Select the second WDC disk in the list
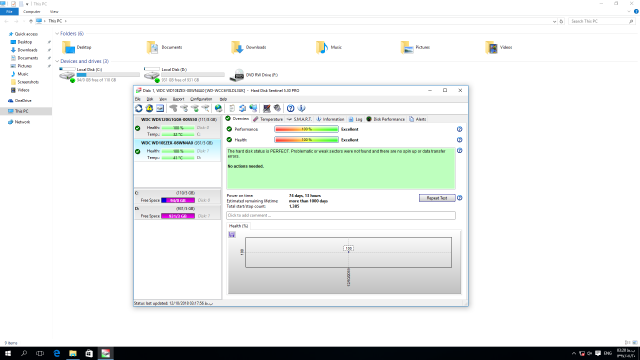The image size is (640, 360). [178, 150]
